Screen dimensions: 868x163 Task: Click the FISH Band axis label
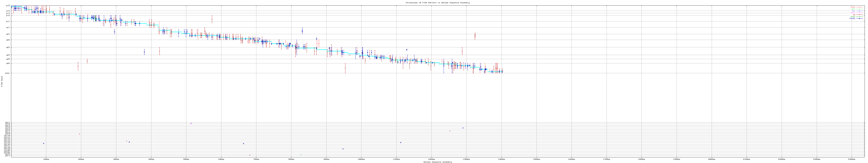tap(2, 81)
